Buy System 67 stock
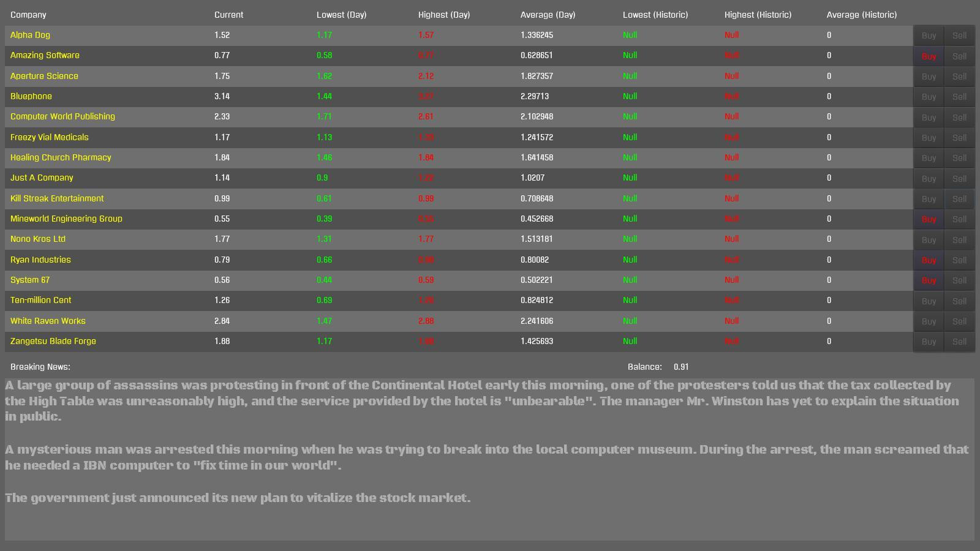This screenshot has width=980, height=551. pyautogui.click(x=929, y=280)
